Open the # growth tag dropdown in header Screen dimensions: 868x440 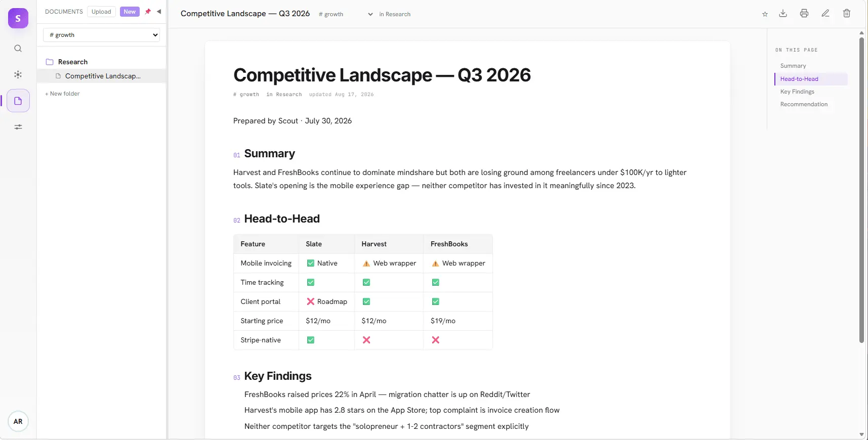346,14
